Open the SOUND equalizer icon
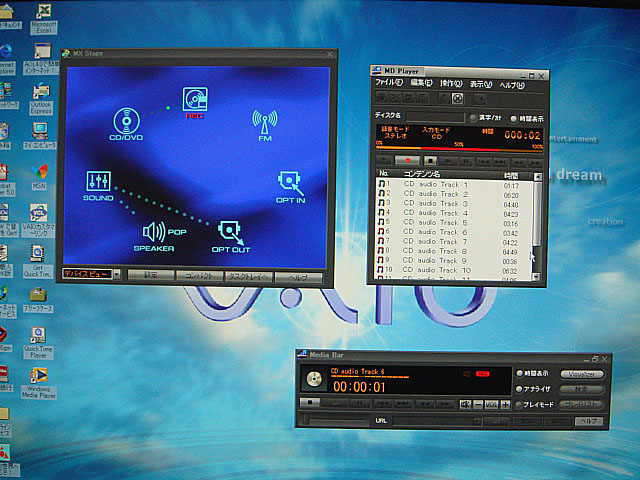The image size is (640, 480). point(99,183)
